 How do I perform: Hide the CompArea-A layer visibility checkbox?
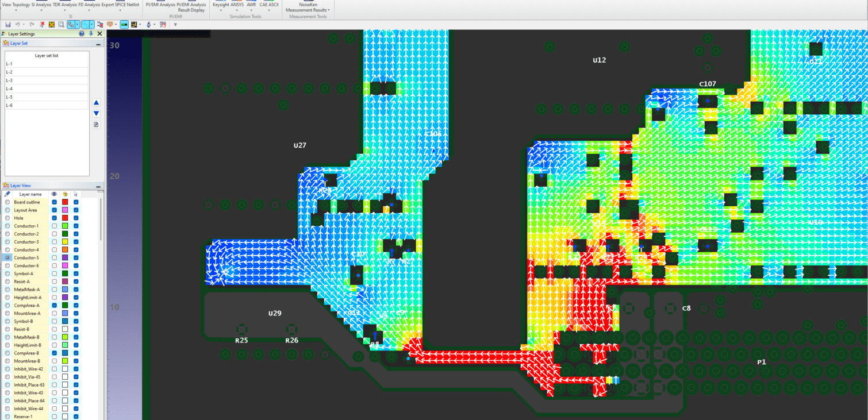pyautogui.click(x=54, y=306)
